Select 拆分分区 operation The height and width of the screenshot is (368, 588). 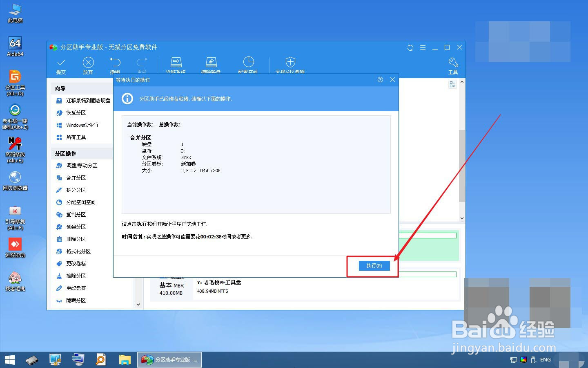[71, 190]
